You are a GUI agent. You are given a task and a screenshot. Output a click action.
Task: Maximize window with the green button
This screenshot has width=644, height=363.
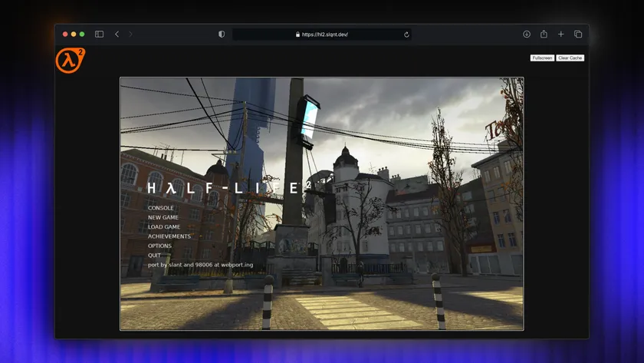coord(82,34)
